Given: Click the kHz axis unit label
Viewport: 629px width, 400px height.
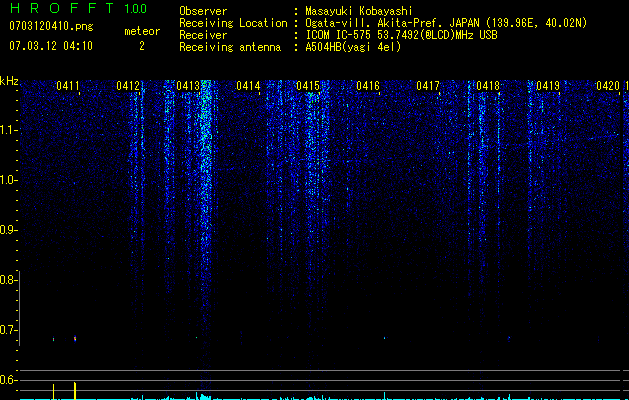Looking at the screenshot, I should point(9,81).
